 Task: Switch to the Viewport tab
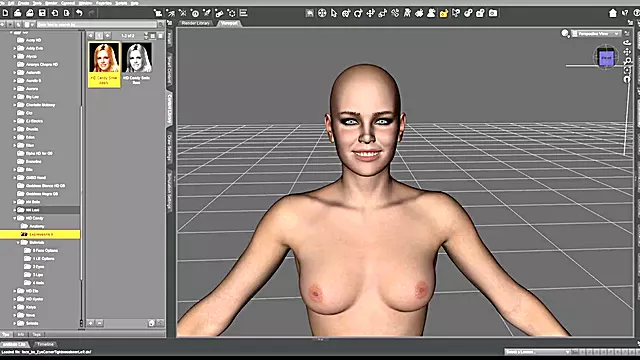click(x=229, y=23)
